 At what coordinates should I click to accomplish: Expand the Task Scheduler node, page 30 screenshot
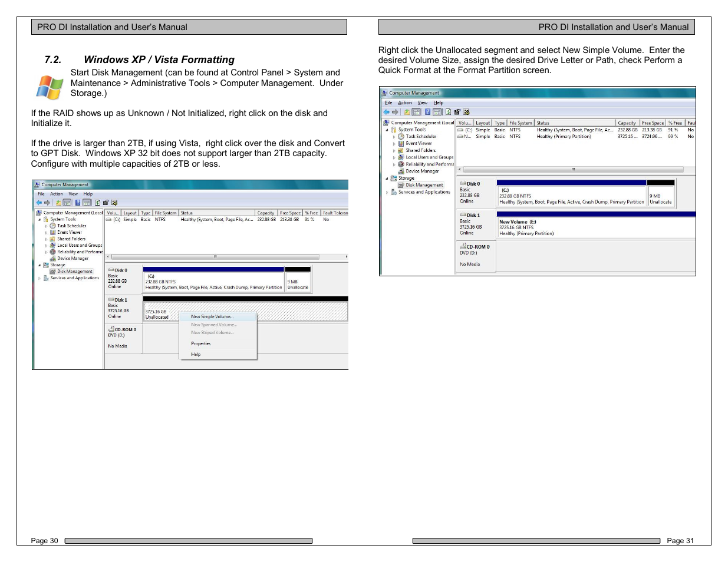[x=47, y=226]
